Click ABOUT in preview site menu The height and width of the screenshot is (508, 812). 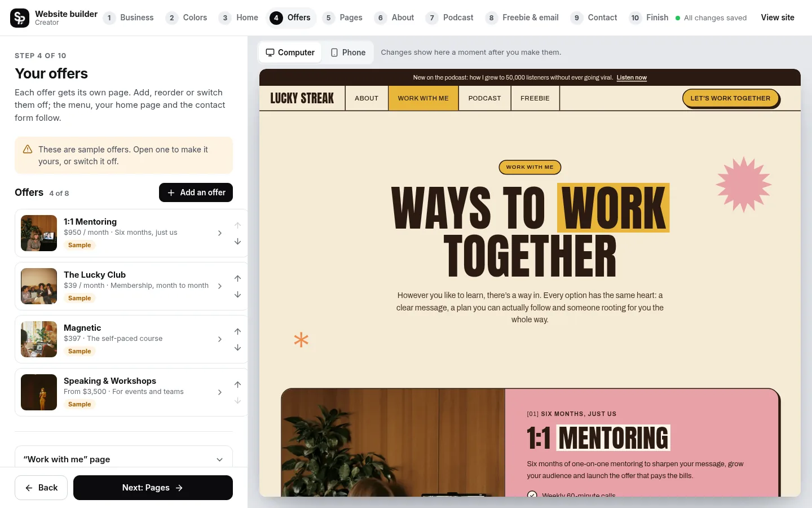(x=367, y=98)
